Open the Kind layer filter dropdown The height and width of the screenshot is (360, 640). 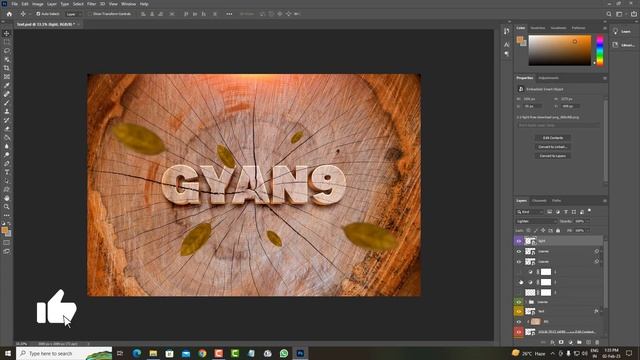click(530, 212)
